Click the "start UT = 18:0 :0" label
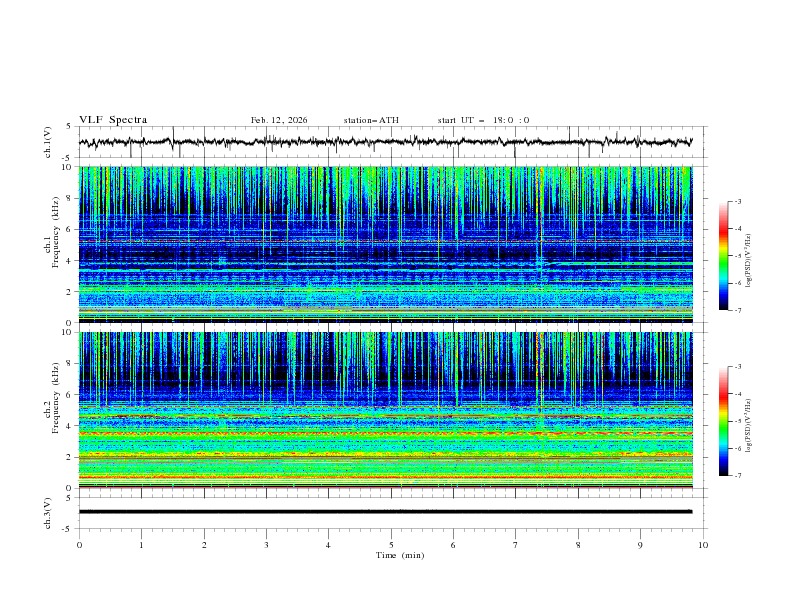 click(483, 120)
